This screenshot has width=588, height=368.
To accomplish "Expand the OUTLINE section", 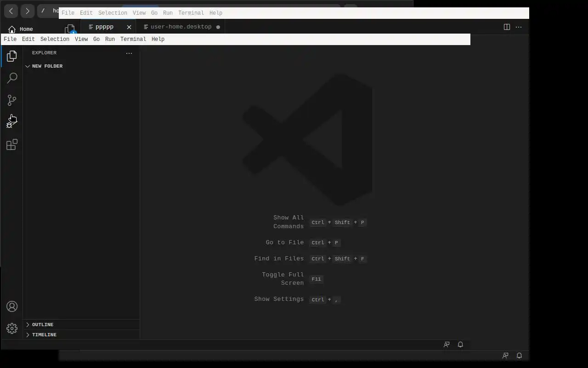I will [x=43, y=325].
